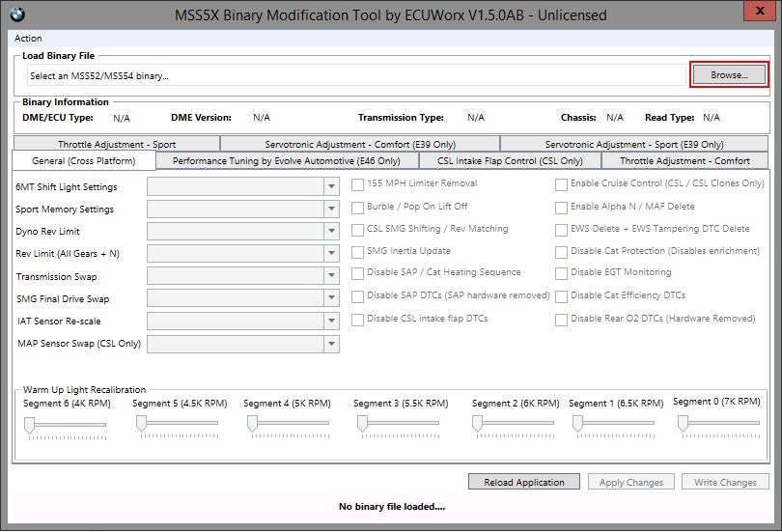
Task: Open Servotronic Adjustment - Sport (E39 Only) tab
Action: click(x=634, y=144)
